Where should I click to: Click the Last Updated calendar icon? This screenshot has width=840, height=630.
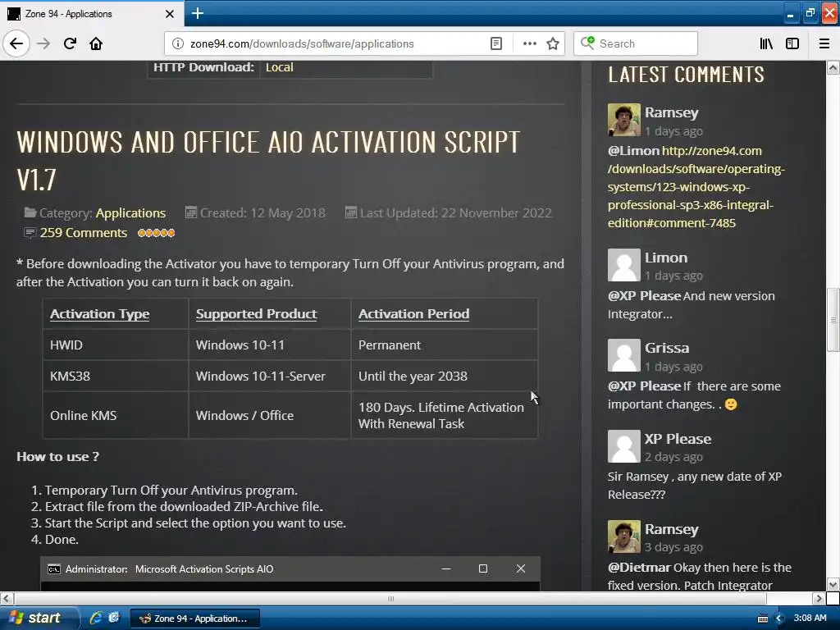(351, 212)
